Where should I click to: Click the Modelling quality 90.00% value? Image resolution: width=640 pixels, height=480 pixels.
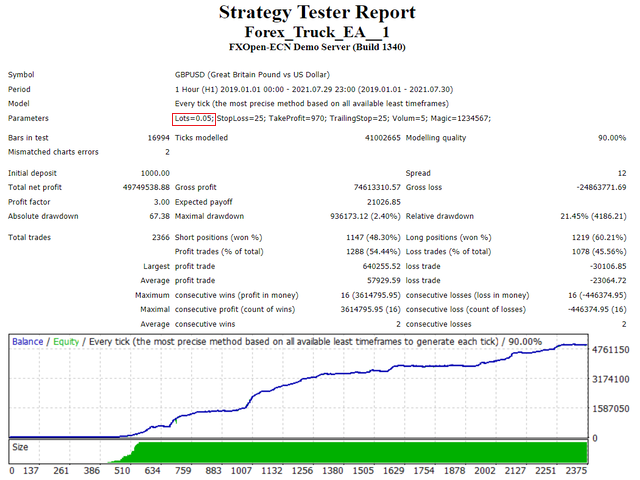click(x=612, y=138)
